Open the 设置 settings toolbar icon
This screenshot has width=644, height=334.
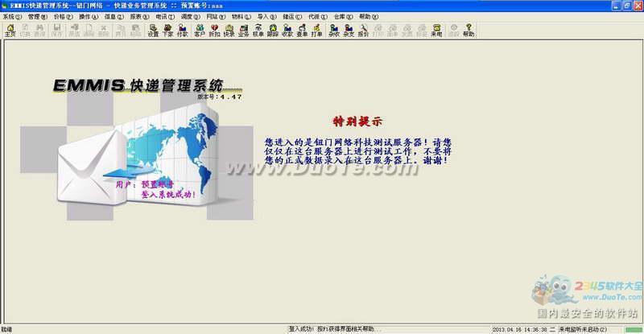click(x=153, y=31)
